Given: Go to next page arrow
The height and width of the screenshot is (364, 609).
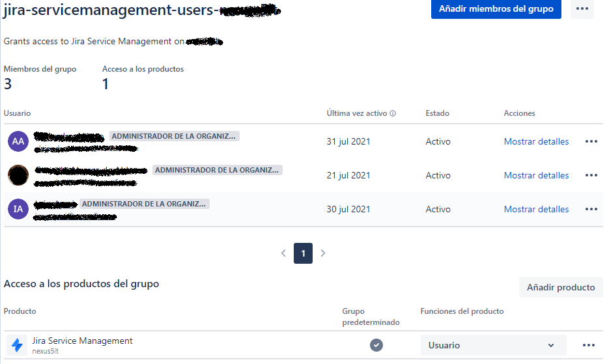Looking at the screenshot, I should point(323,253).
